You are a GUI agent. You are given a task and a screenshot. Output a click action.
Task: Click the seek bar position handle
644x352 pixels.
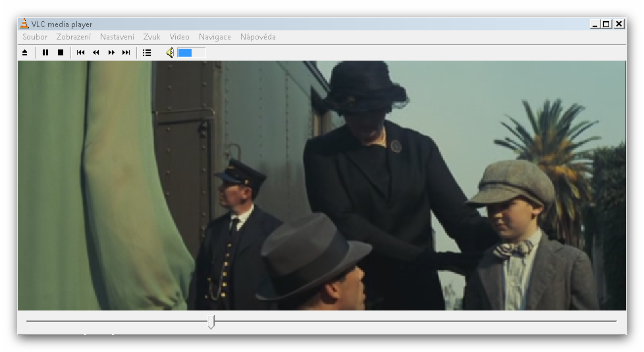[211, 322]
